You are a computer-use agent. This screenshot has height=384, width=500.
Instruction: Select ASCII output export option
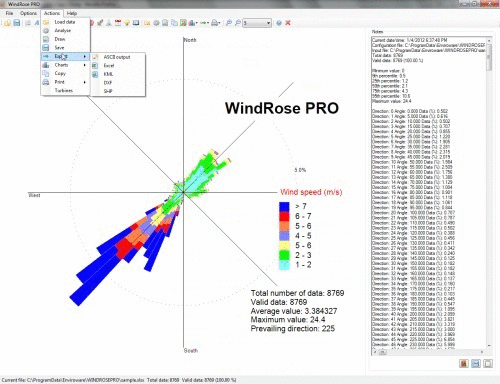click(118, 57)
